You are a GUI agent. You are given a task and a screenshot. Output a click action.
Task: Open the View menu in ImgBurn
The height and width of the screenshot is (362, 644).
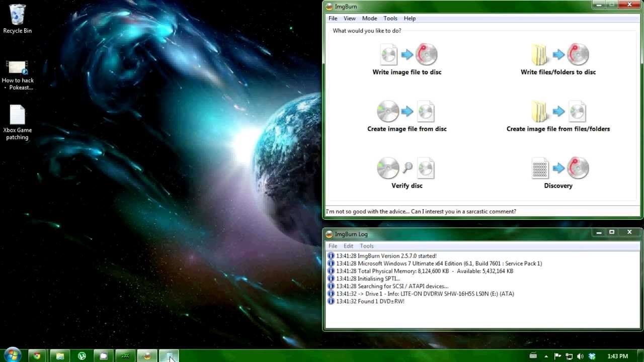coord(349,18)
